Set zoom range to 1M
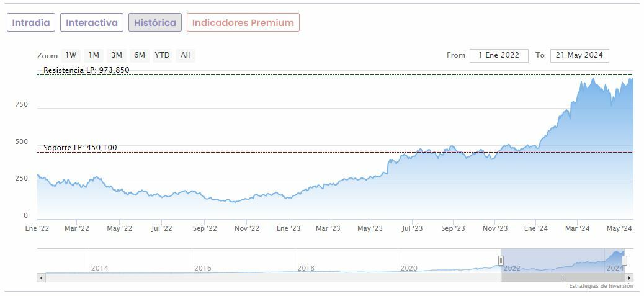Screen dimensions: 644x296 (x=94, y=55)
